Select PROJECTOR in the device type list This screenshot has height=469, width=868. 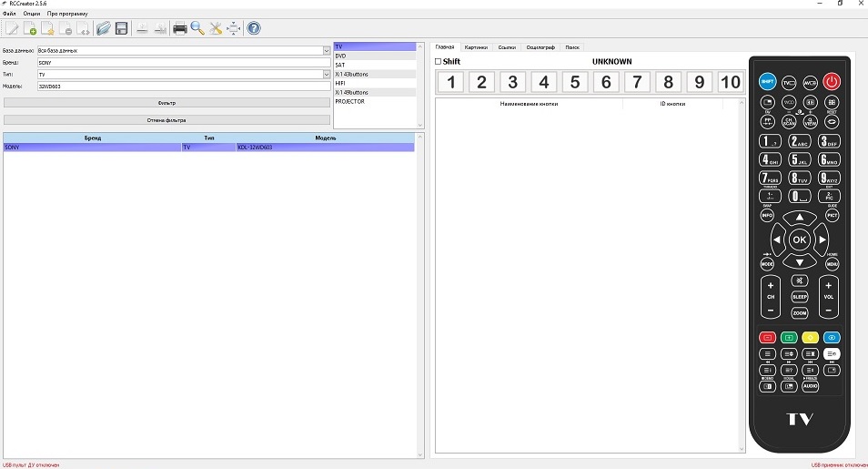point(375,101)
